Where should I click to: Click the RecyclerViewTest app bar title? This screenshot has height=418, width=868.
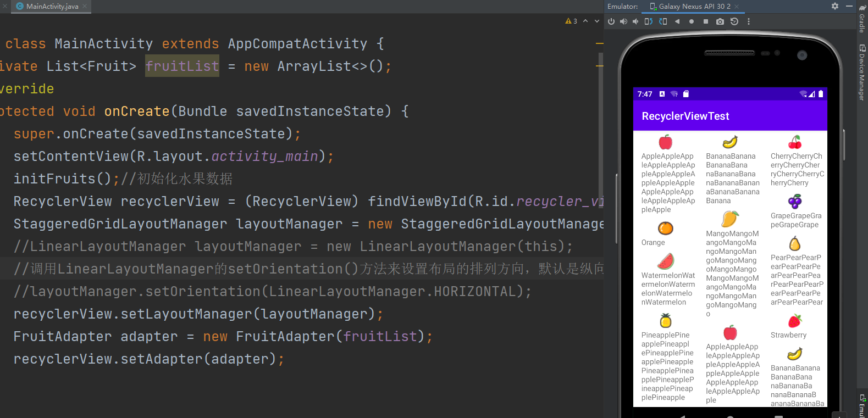point(685,116)
